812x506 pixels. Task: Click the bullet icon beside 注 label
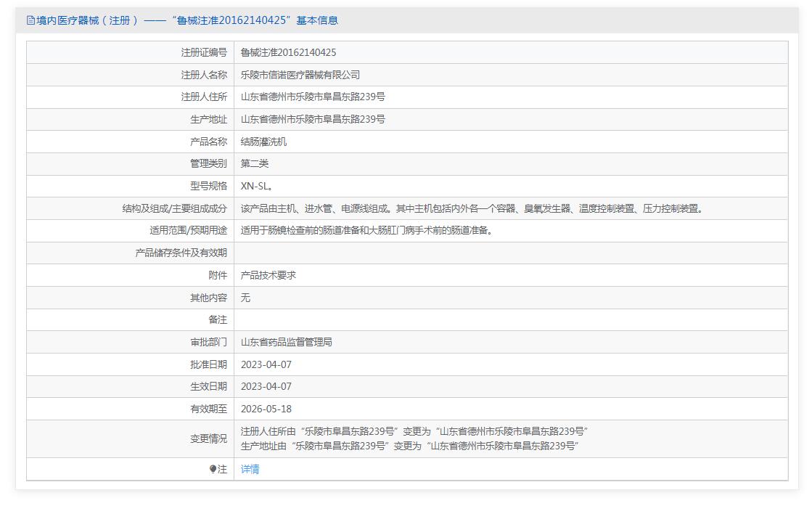click(213, 469)
